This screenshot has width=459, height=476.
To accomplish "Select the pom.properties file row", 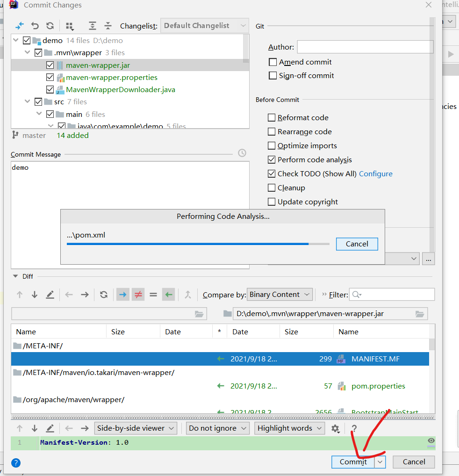I will point(220,386).
